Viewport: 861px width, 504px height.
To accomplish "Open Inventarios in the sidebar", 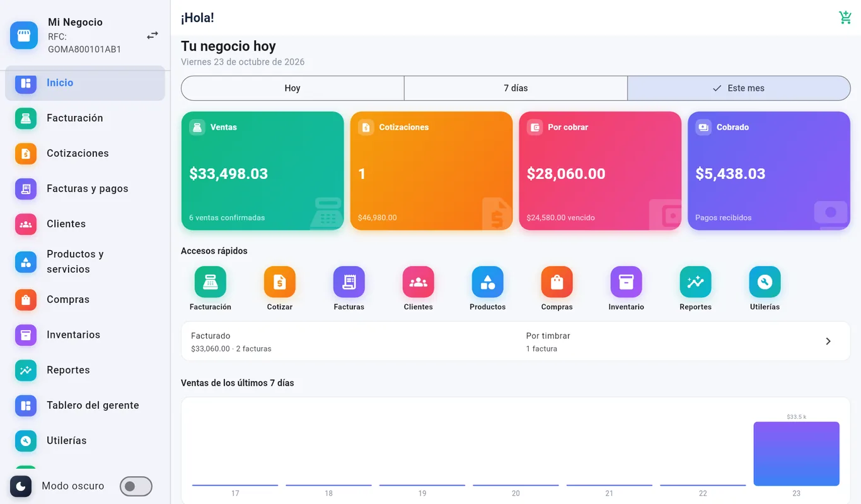I will coord(85,335).
